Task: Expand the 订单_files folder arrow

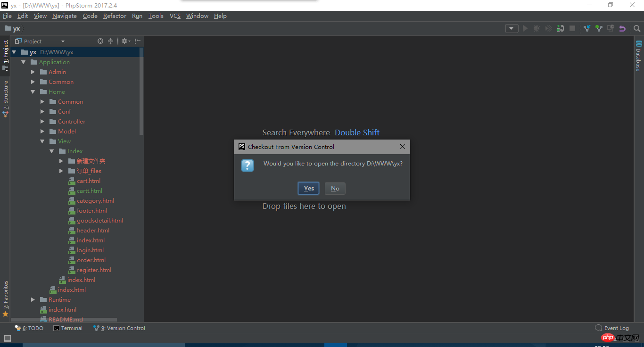Action: click(x=61, y=171)
